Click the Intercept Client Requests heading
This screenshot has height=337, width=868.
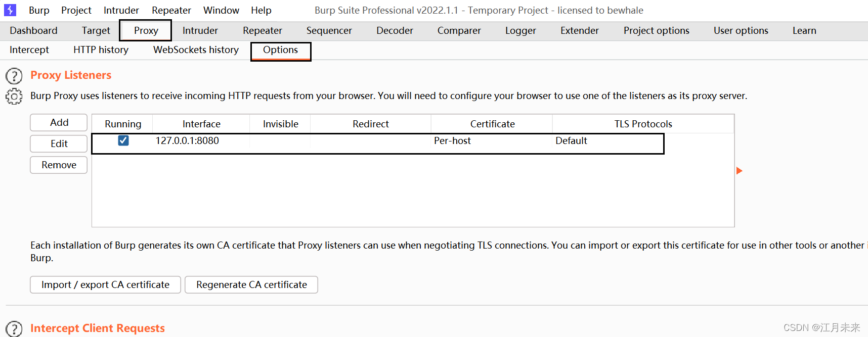click(x=98, y=328)
